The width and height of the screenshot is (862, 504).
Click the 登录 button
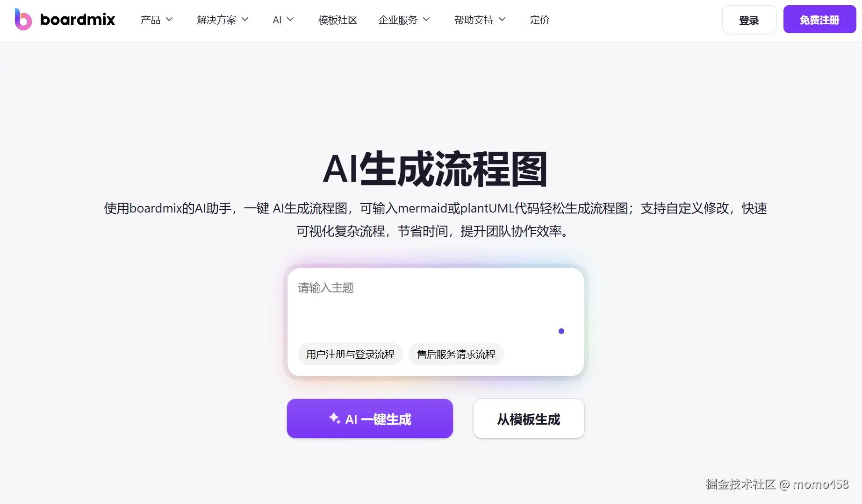(749, 20)
